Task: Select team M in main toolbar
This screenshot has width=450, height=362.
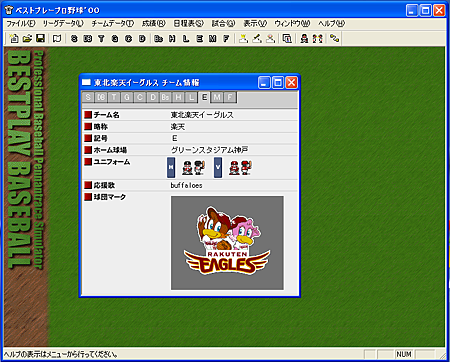Action: click(213, 39)
